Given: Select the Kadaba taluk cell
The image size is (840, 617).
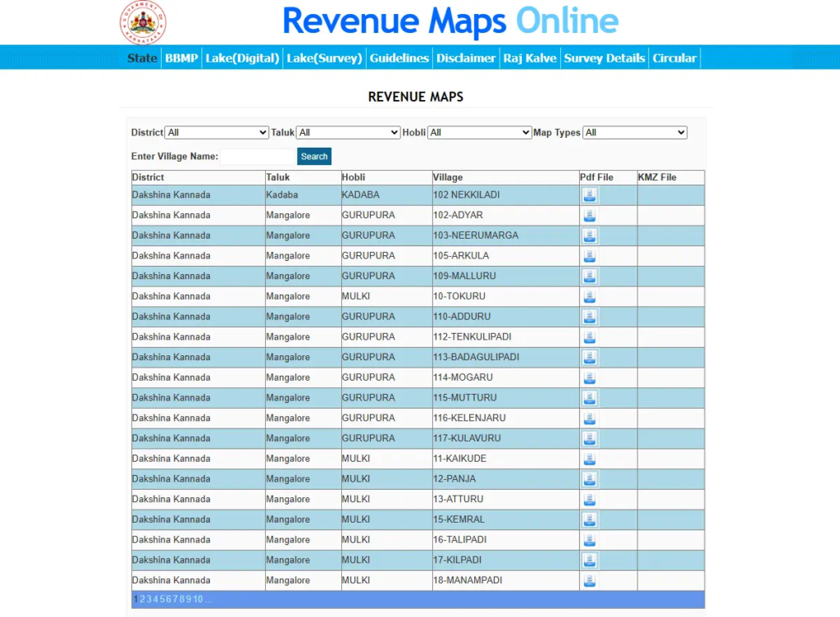Looking at the screenshot, I should point(304,195).
